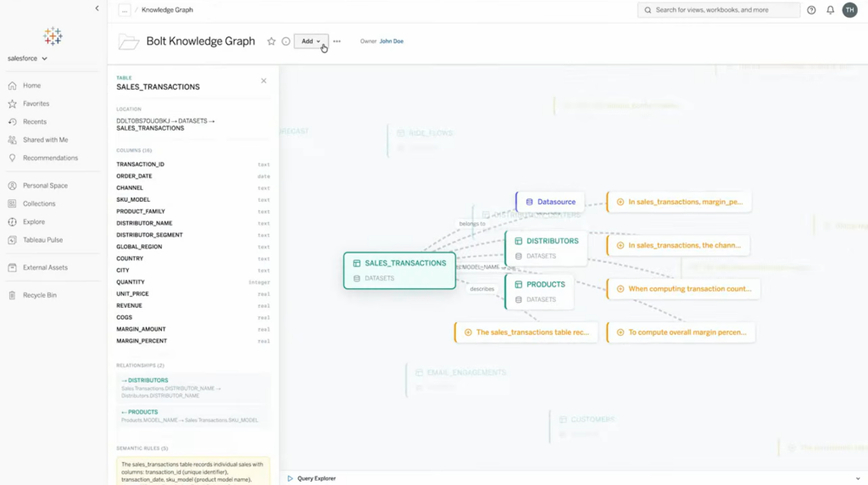Collapse the left sidebar with the arrow
The image size is (868, 485).
pyautogui.click(x=97, y=8)
